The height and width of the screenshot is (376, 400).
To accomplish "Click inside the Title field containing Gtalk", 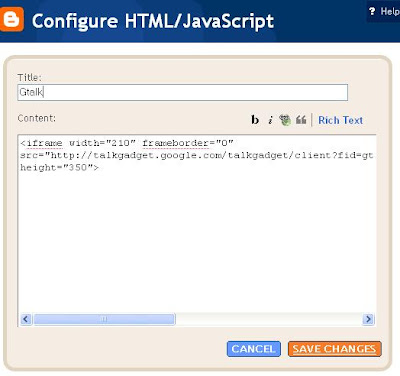I will coord(183,92).
